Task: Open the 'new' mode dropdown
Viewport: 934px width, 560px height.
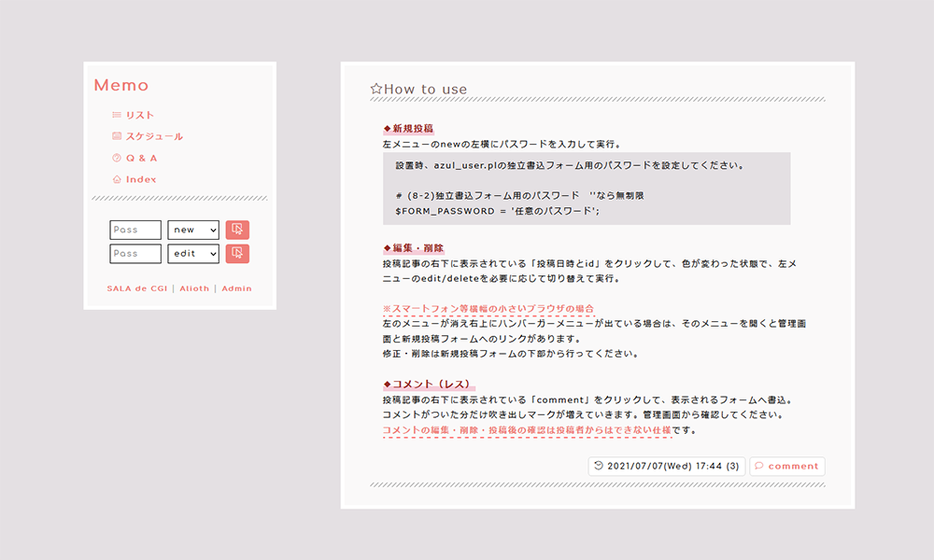Action: pyautogui.click(x=193, y=230)
